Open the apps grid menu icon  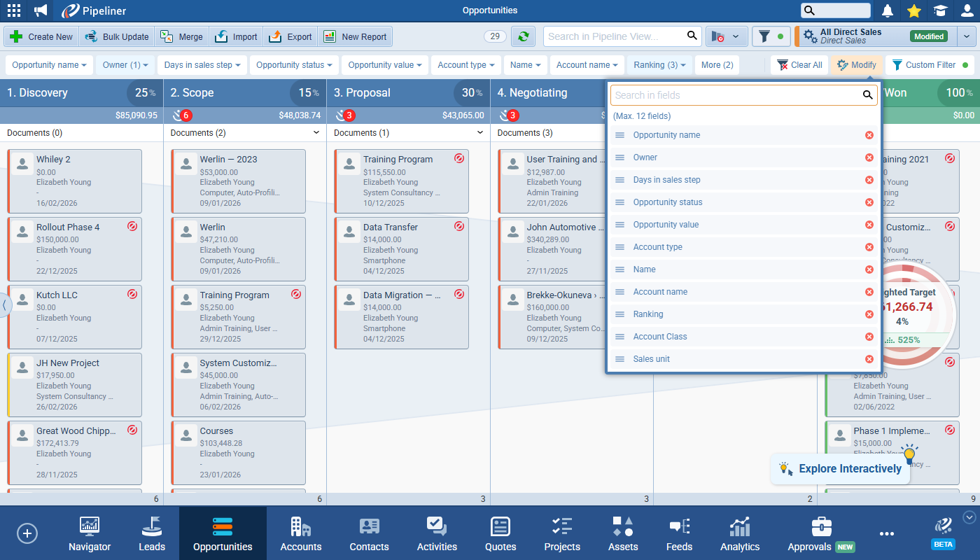(13, 10)
